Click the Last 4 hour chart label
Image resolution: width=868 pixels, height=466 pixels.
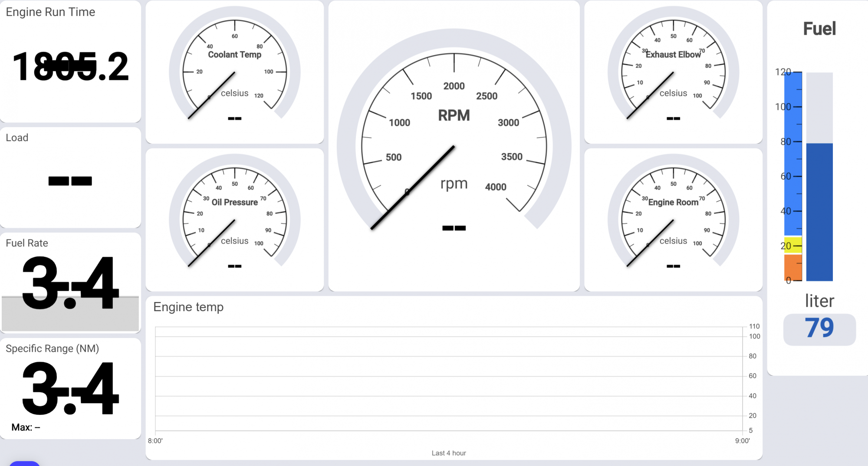449,453
